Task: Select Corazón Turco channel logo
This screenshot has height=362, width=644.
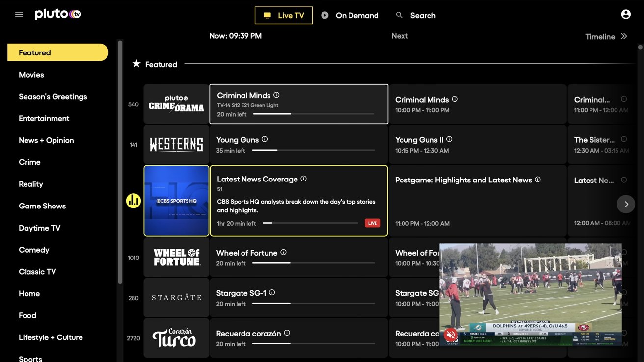Action: click(176, 337)
